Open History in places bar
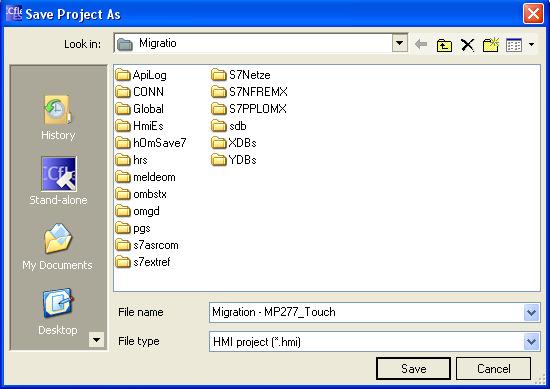550x389 pixels. 58,118
